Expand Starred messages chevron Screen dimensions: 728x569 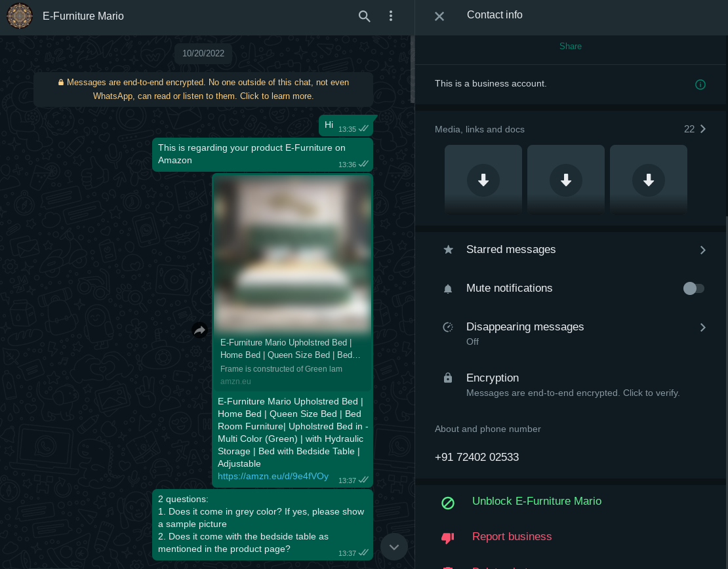coord(703,250)
